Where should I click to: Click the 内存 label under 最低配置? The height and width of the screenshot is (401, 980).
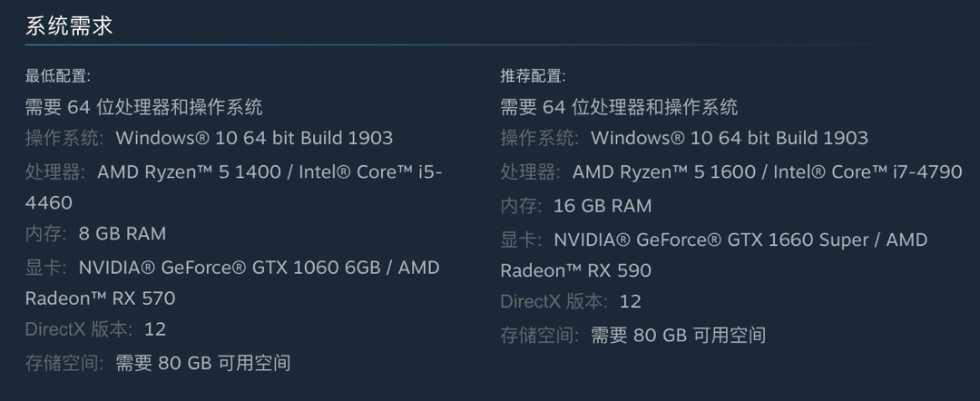[x=45, y=233]
